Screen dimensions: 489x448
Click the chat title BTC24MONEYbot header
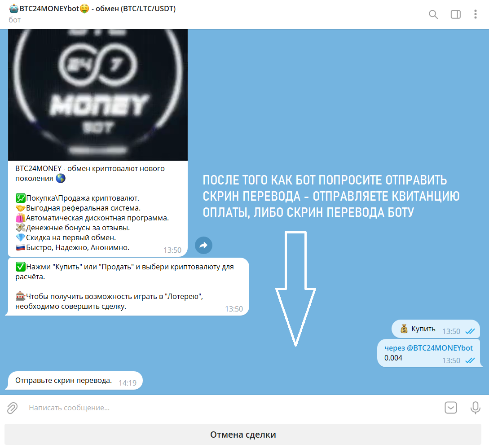click(93, 9)
